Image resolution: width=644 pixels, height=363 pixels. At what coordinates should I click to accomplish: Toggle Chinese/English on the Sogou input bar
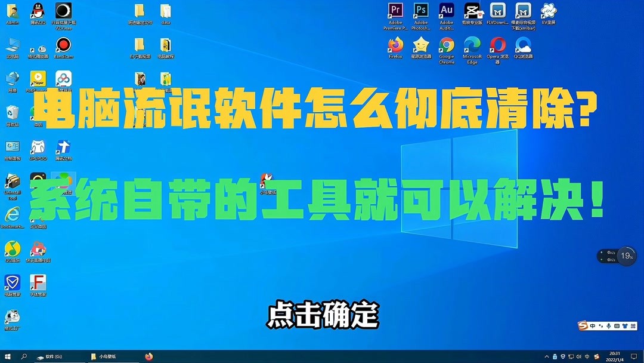click(x=593, y=327)
